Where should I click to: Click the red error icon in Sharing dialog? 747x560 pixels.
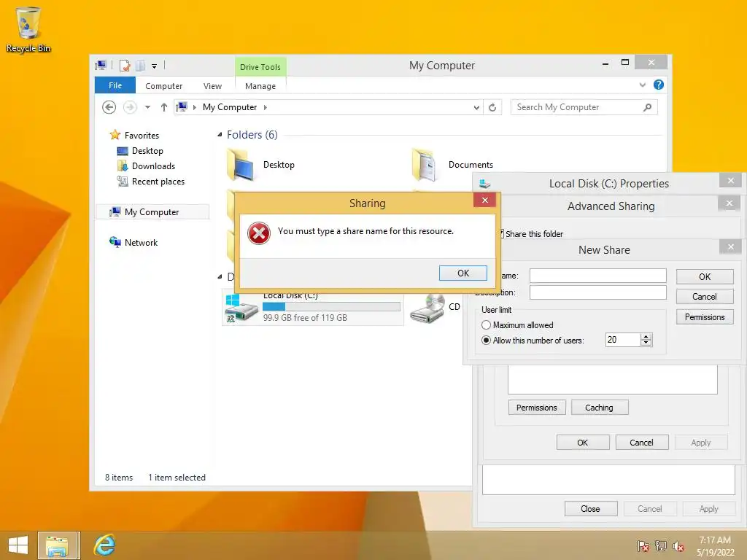pos(259,233)
